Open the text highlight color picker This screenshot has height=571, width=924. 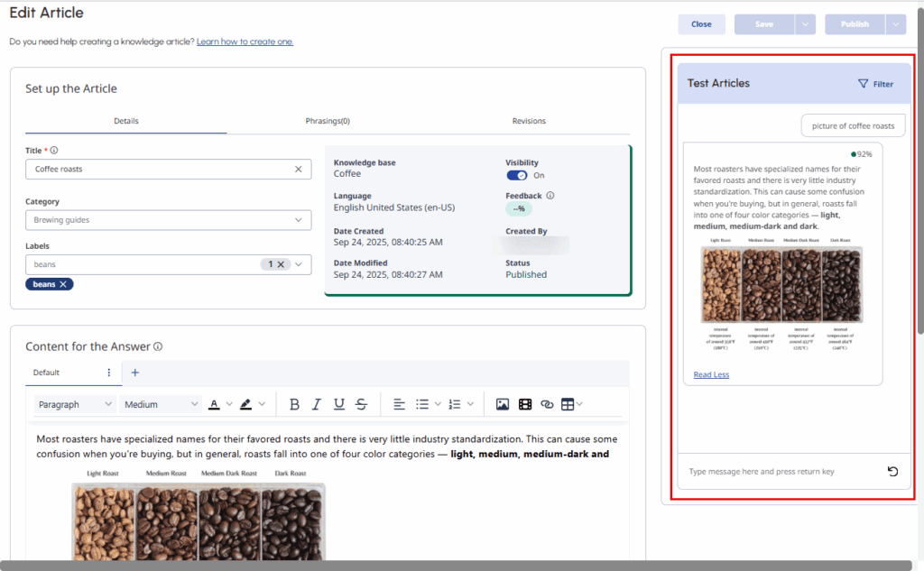(245, 403)
